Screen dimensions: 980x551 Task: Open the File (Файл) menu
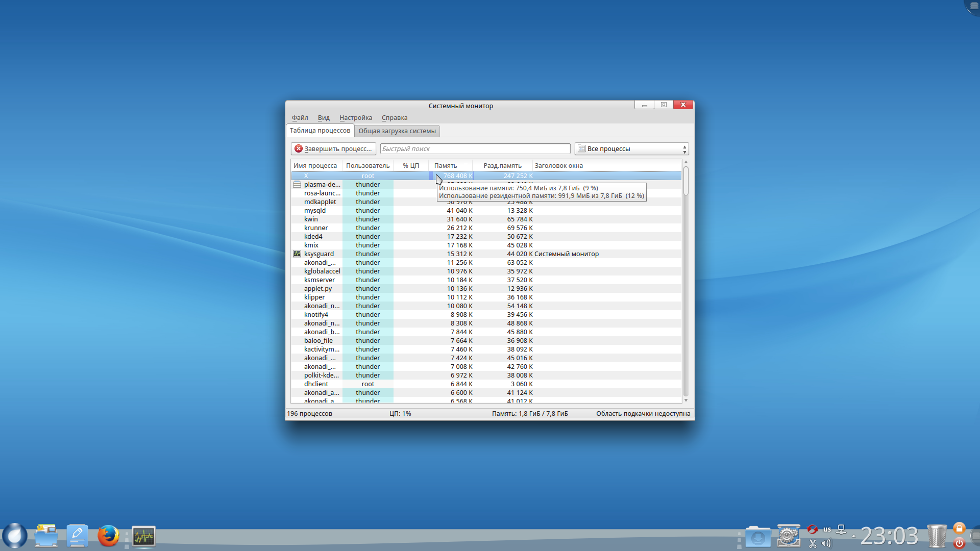pyautogui.click(x=300, y=118)
